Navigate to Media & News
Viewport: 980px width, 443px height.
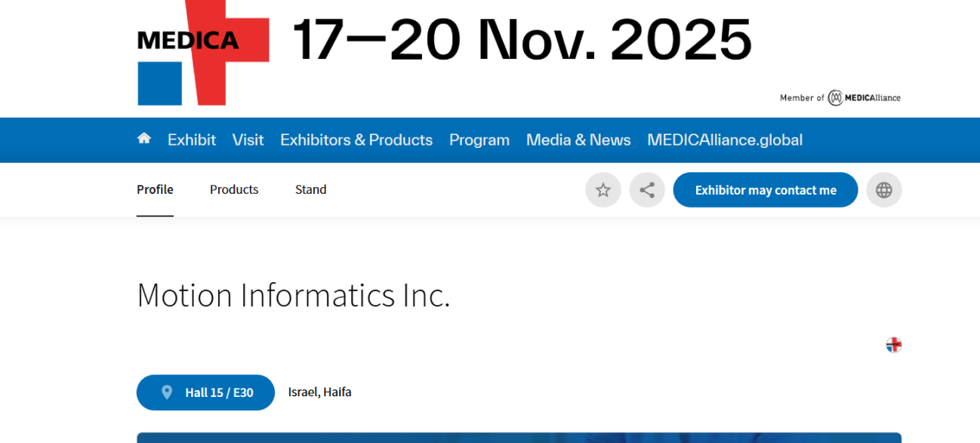point(578,140)
